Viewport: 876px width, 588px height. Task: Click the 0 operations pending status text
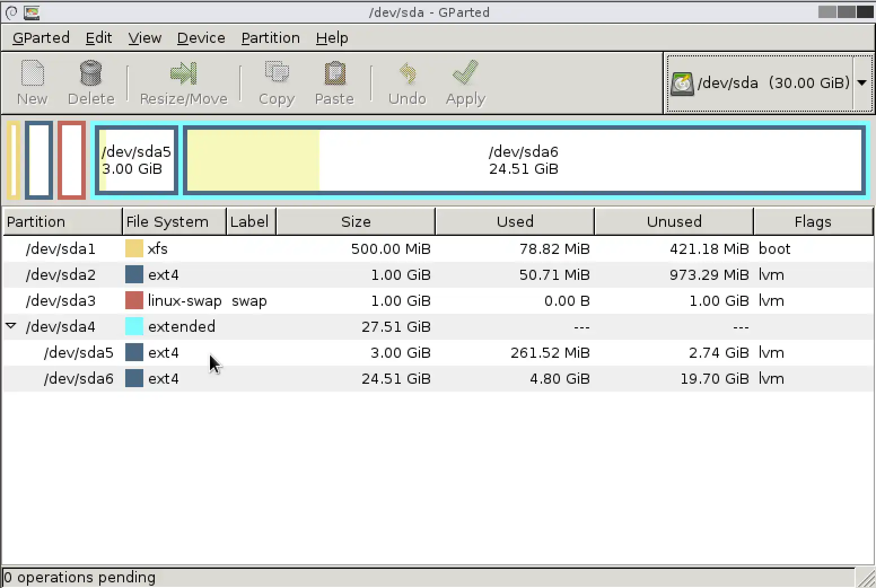(80, 577)
